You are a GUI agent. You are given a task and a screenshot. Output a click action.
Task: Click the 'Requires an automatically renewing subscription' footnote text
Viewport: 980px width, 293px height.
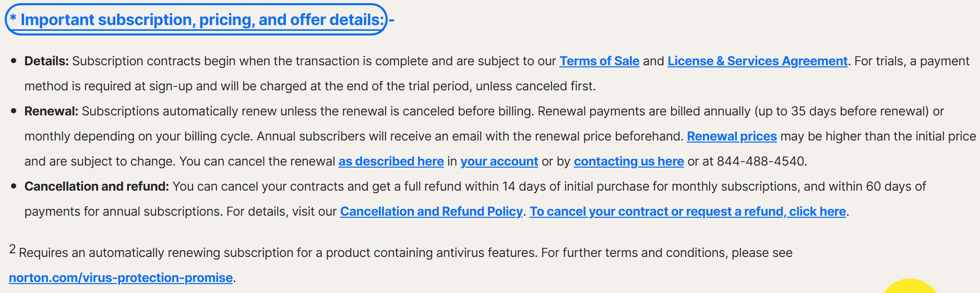[405, 253]
